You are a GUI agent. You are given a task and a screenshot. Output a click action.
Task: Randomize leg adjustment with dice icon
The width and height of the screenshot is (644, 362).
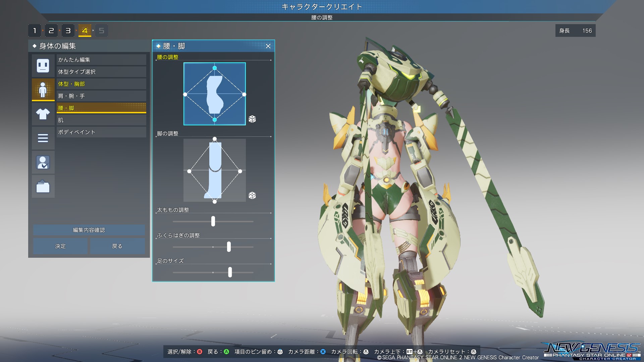pyautogui.click(x=252, y=195)
